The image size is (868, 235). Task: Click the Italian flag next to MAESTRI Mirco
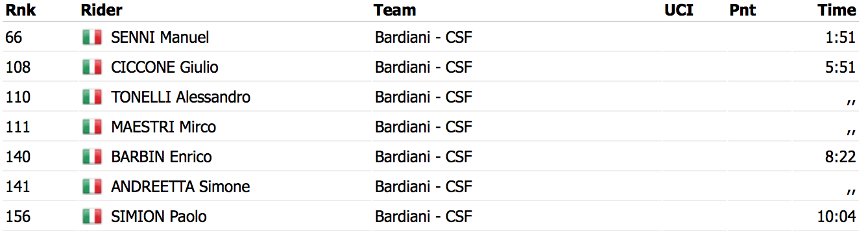[x=92, y=127]
